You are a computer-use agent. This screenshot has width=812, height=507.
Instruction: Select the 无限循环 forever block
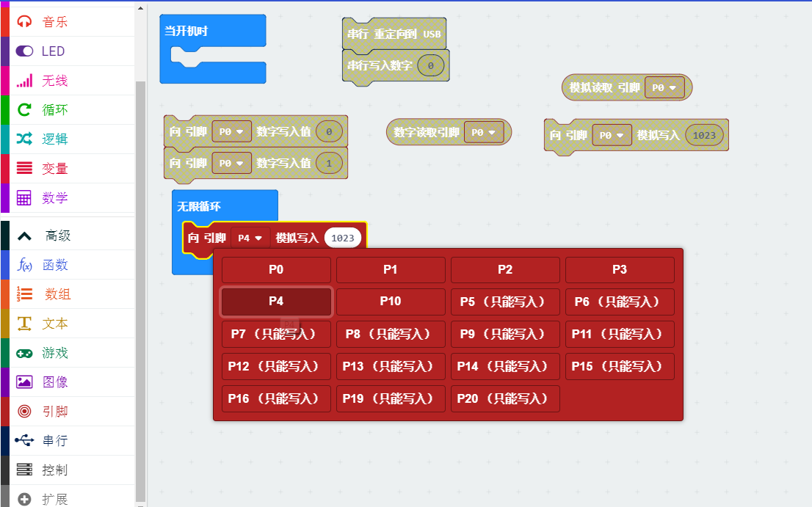tap(224, 206)
